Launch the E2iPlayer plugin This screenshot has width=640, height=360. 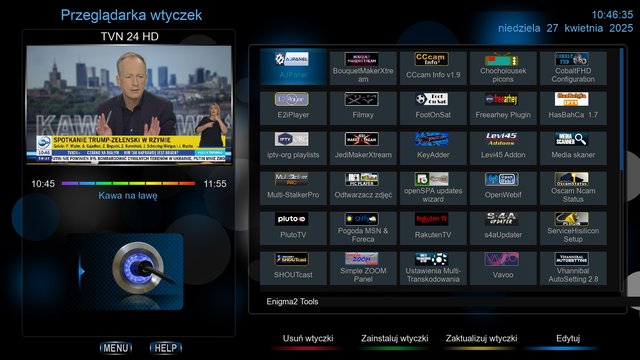click(293, 107)
